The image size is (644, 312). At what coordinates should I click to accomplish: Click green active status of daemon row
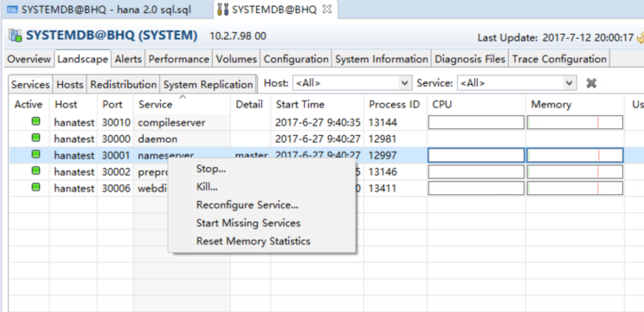[36, 138]
